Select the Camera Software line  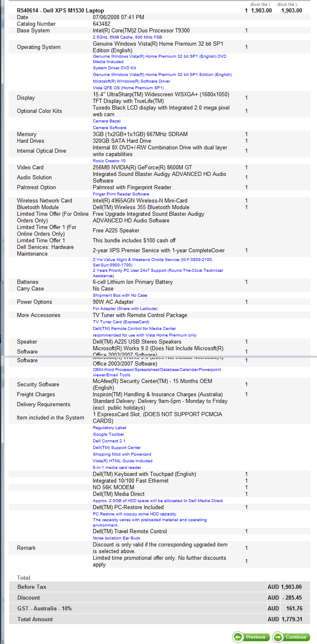[109, 127]
